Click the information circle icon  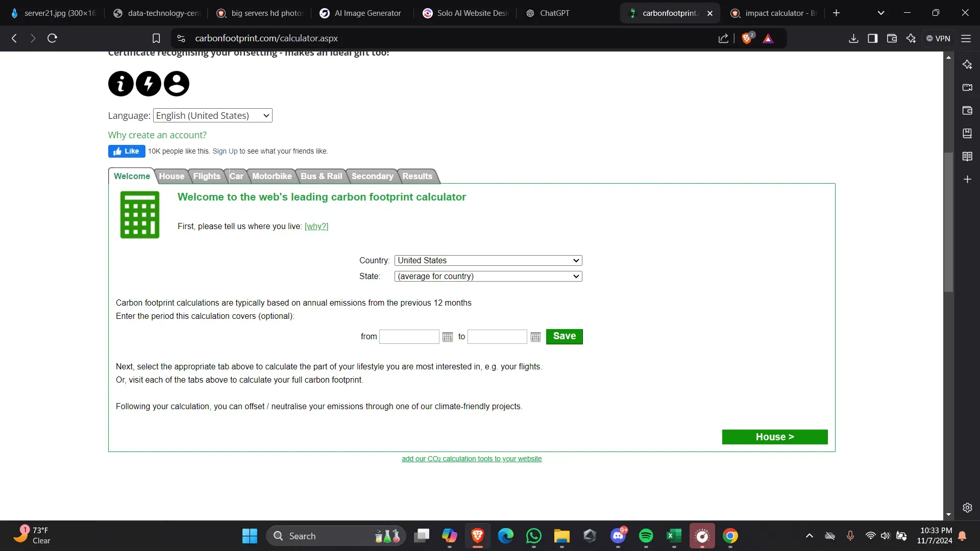coord(121,84)
